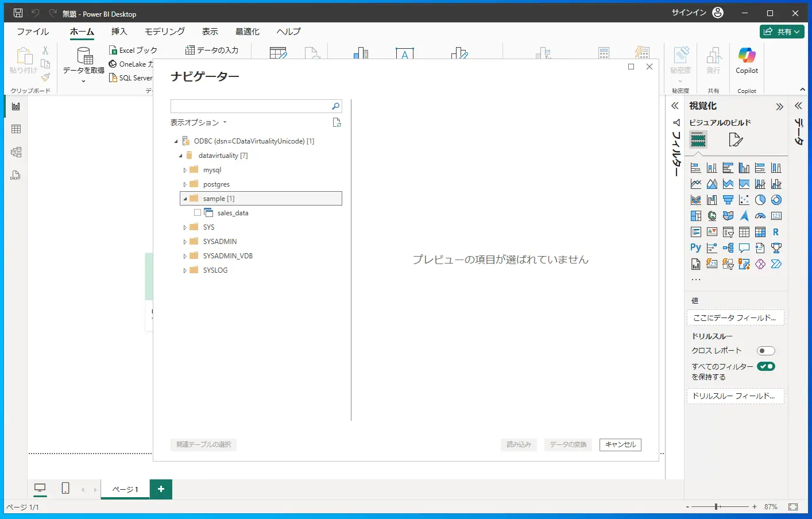Toggle the Cross-report drillthrough switch
Viewport: 812px width, 519px height.
pos(766,351)
